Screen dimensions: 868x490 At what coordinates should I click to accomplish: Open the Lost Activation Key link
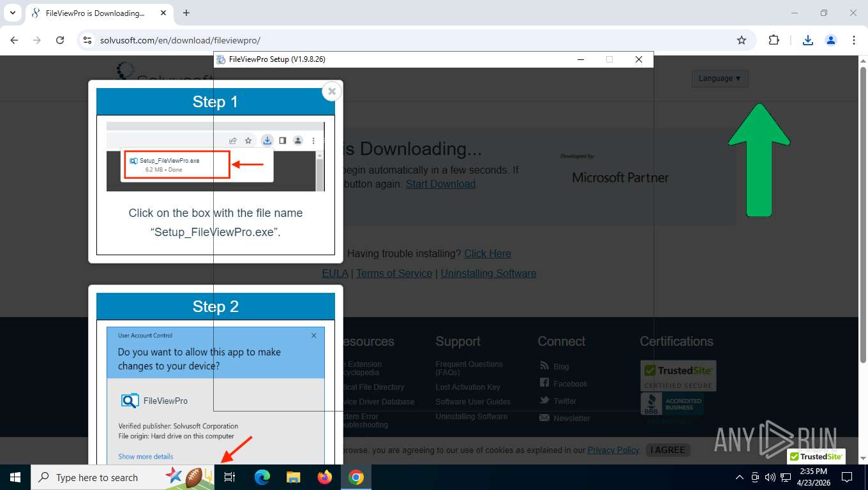(468, 387)
